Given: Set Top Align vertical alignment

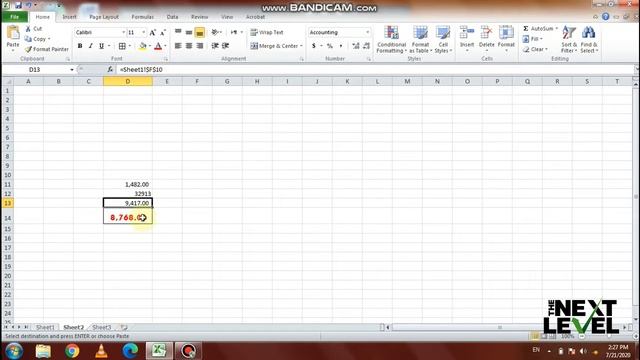Looking at the screenshot, I should click(178, 32).
